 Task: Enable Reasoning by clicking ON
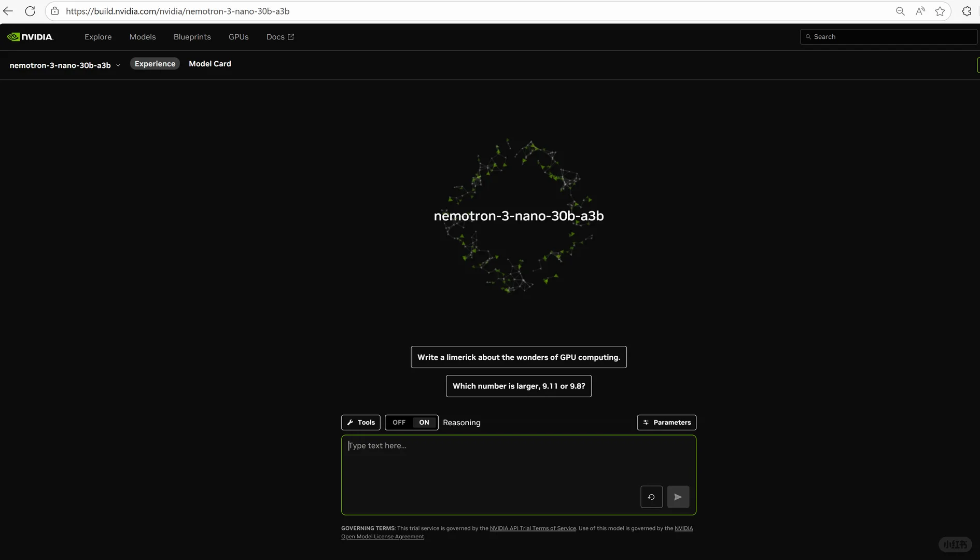coord(424,422)
